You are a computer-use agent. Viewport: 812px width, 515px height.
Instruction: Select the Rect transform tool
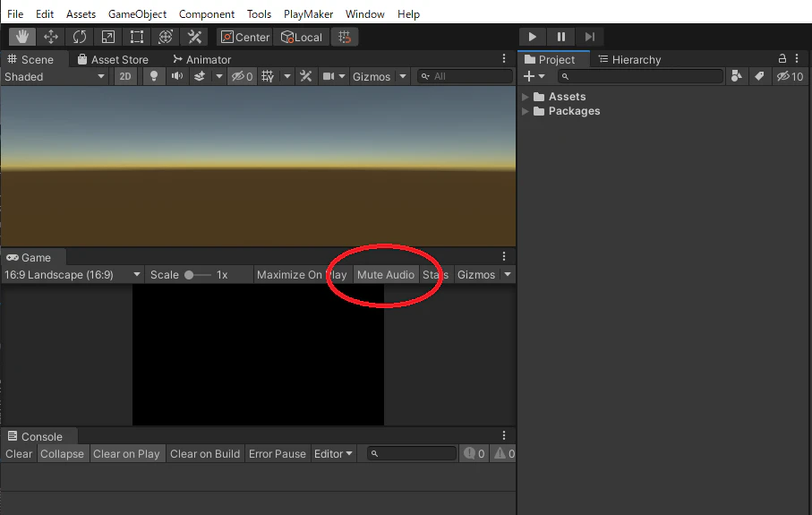(x=137, y=37)
